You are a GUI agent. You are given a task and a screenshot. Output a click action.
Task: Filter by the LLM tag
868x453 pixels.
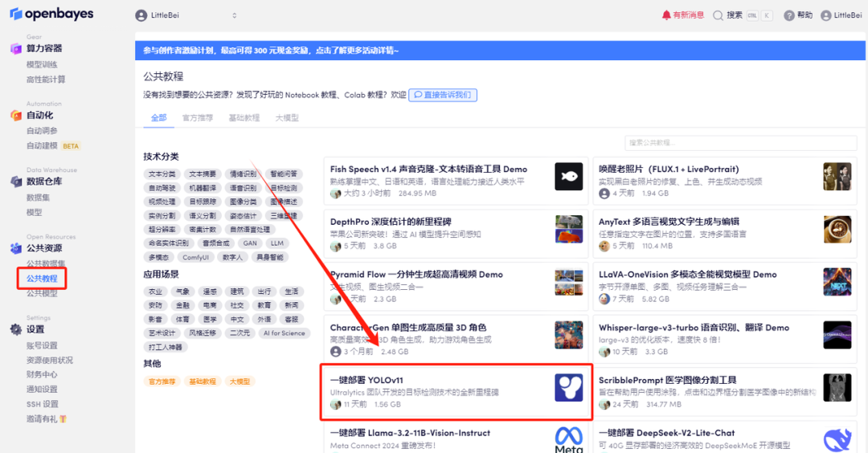click(x=277, y=243)
